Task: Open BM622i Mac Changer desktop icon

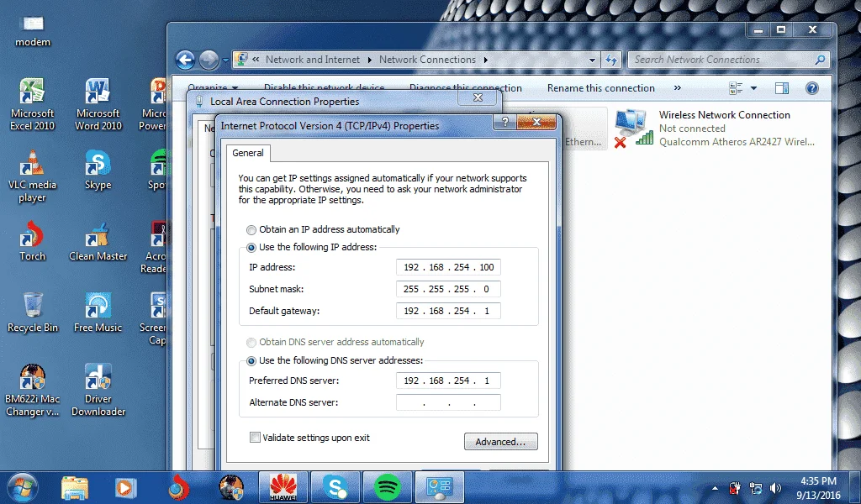Action: click(x=33, y=390)
